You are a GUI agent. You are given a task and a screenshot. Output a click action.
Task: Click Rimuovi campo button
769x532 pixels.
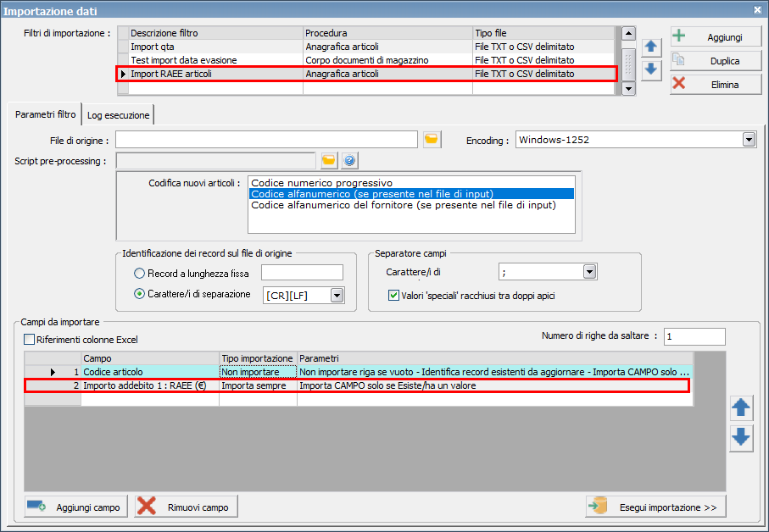click(x=186, y=507)
